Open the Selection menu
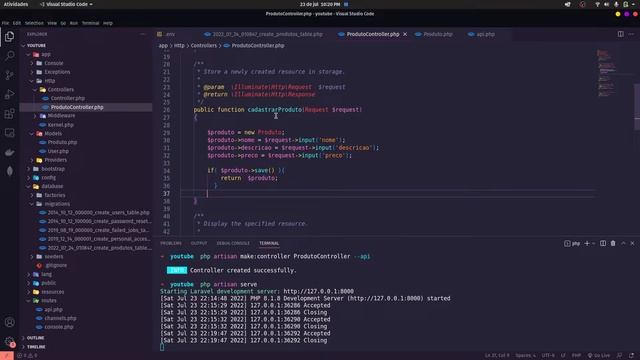 [34, 23]
